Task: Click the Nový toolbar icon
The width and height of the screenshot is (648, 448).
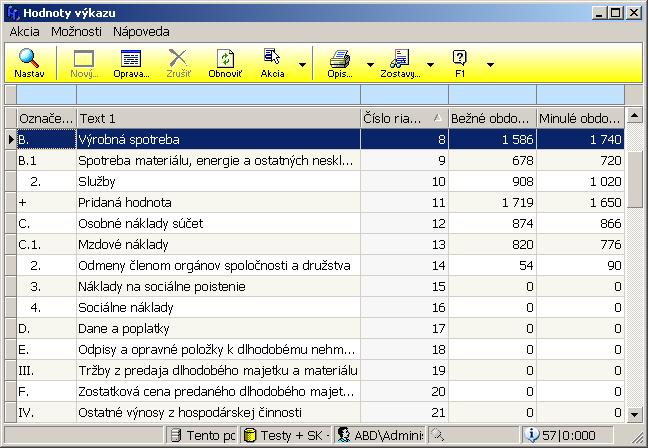Action: click(84, 59)
